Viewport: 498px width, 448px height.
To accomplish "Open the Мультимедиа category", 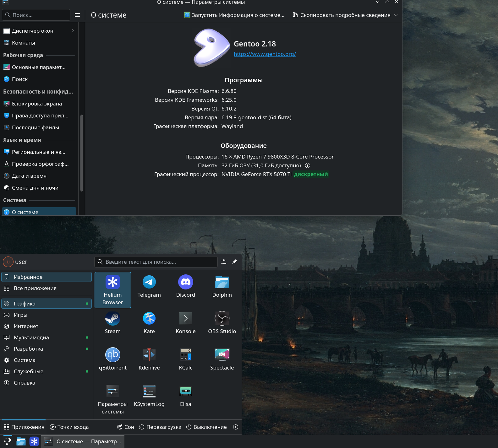I will pos(47,337).
